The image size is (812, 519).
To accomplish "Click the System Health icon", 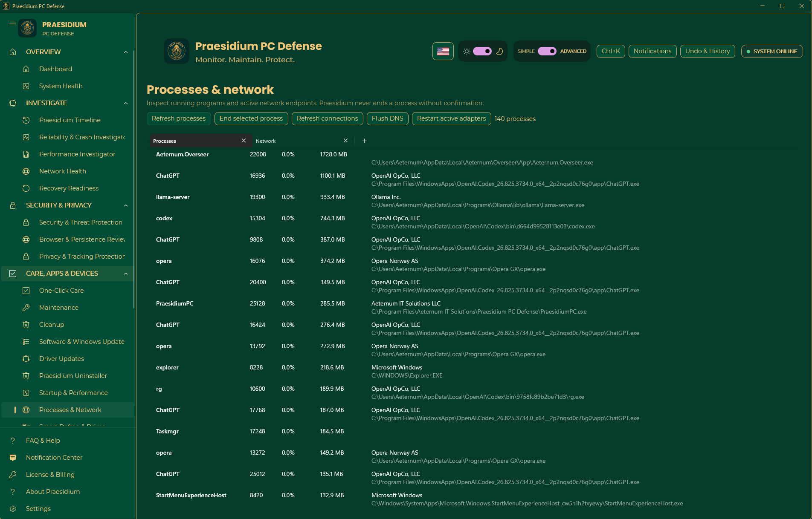I will (x=26, y=86).
